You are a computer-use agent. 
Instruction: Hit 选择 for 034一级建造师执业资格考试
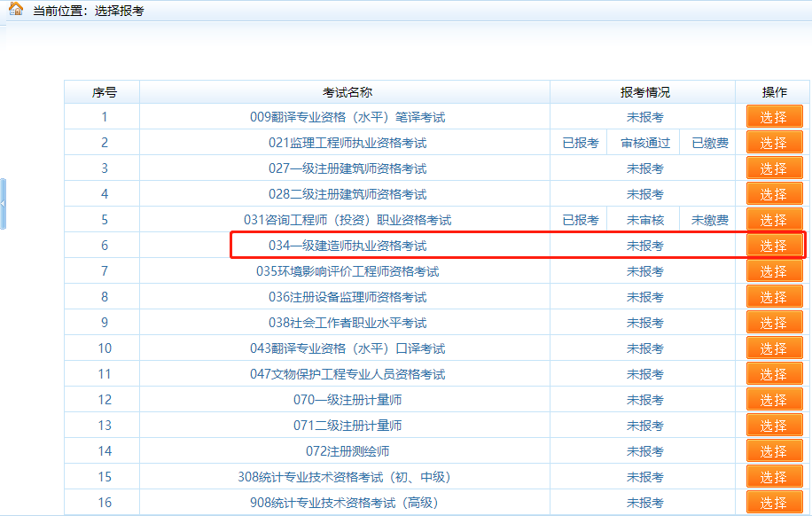point(773,246)
